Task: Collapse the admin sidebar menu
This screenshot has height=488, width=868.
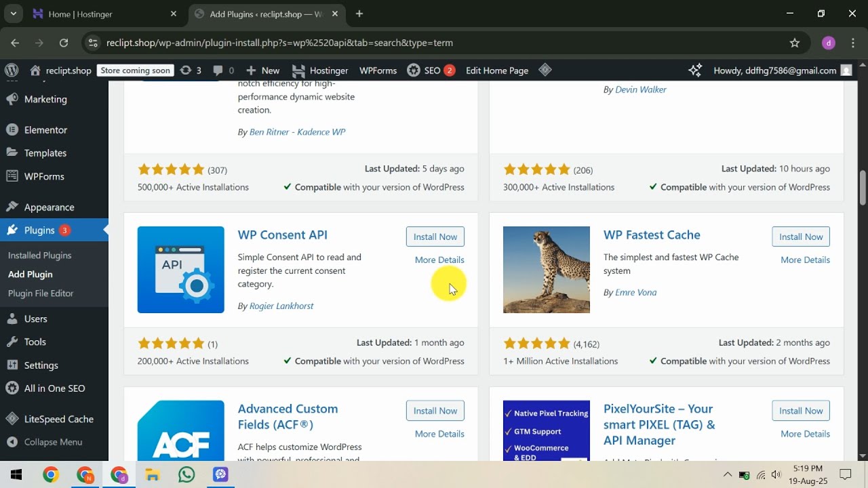Action: tap(54, 442)
